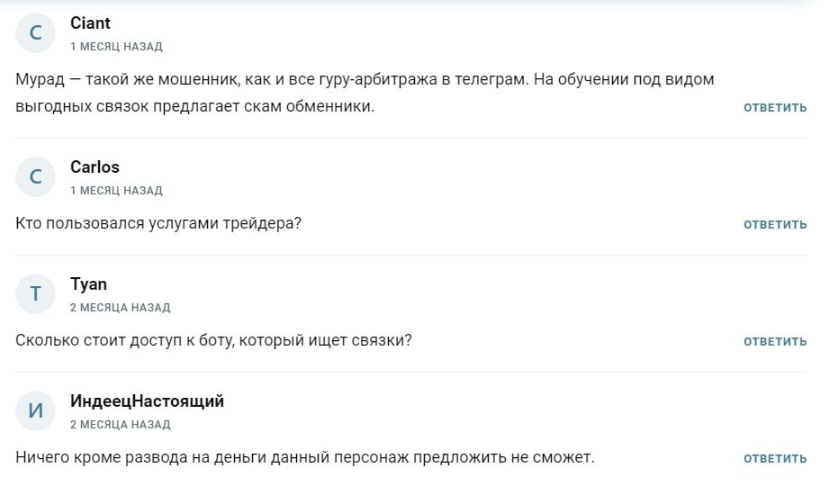The width and height of the screenshot is (838, 504).
Task: Click the timestamp under Carlos's name
Action: [116, 190]
